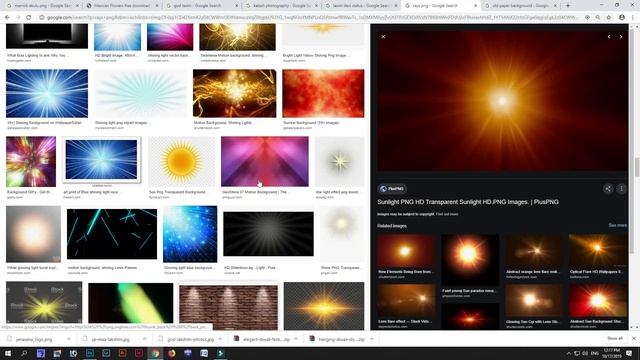Screen dimensions: 640x360
Task: Open the white glowing light burst thumbnail
Action: click(33, 234)
